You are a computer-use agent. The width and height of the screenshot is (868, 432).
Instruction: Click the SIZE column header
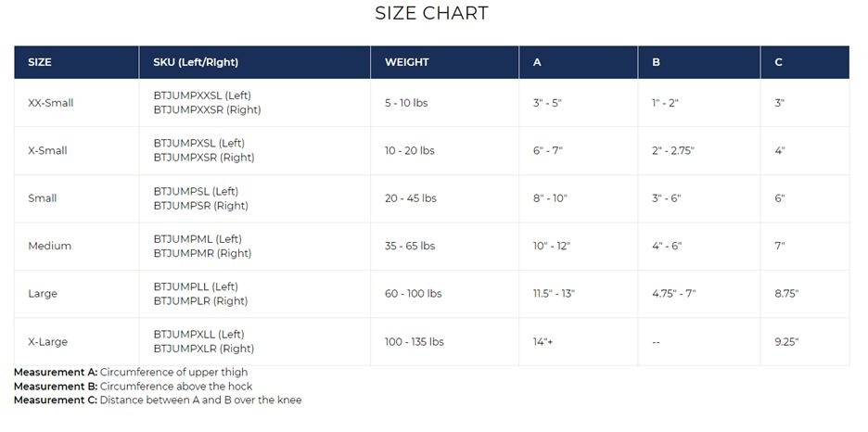coord(40,63)
